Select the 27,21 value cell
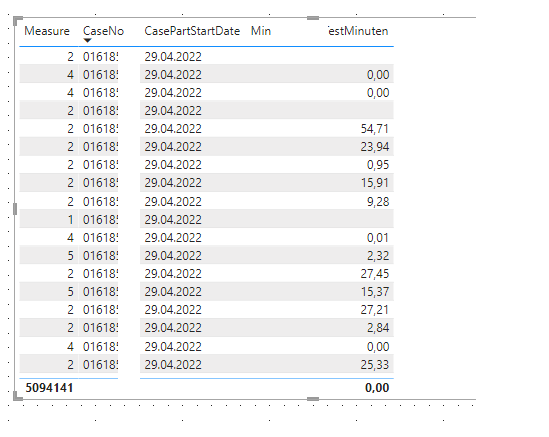Screen dimensions: 549x437 tap(375, 310)
